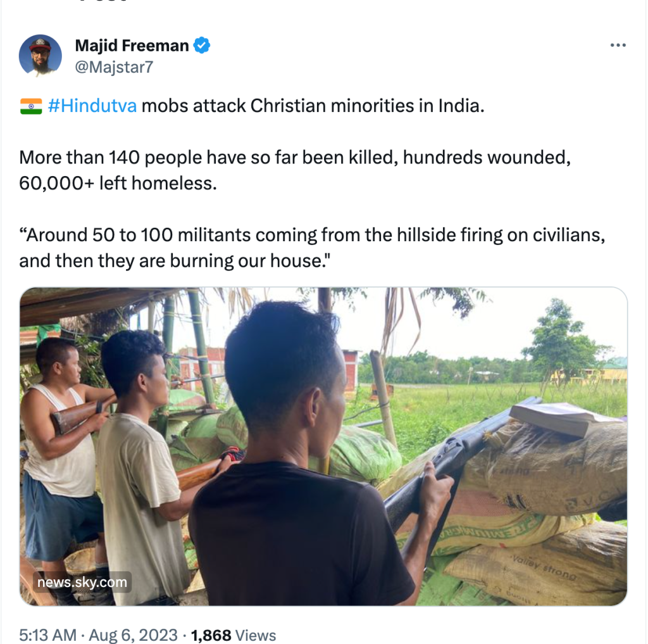This screenshot has height=644, width=648.
Task: Open the three-dot more options menu
Action: pyautogui.click(x=618, y=46)
